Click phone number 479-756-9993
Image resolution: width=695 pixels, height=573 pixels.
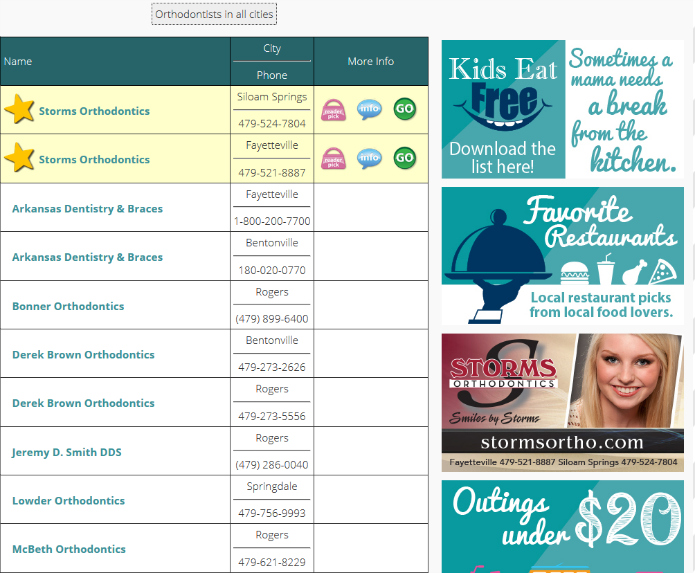pos(272,513)
